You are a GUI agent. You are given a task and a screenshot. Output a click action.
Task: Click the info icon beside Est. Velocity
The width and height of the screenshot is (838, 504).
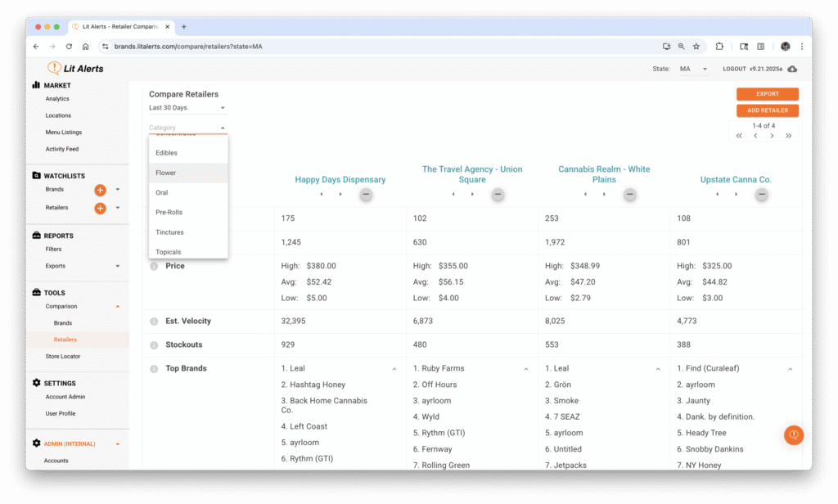153,322
